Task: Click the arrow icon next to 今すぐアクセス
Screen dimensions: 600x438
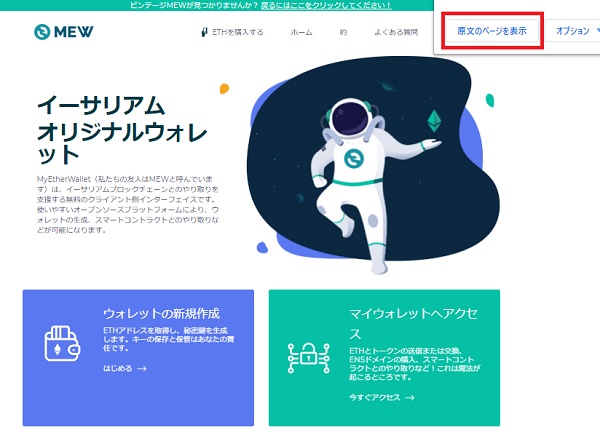Action: pyautogui.click(x=410, y=398)
